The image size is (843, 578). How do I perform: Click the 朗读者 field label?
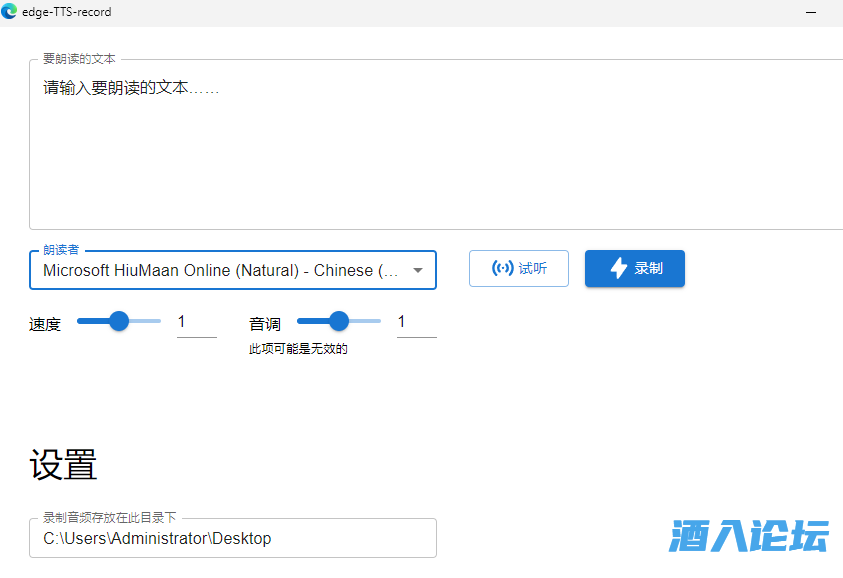coord(61,250)
